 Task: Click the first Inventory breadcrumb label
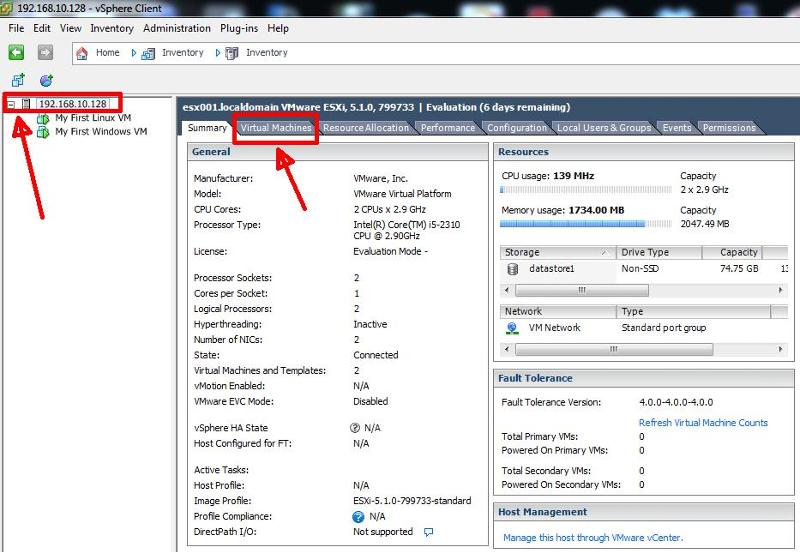click(183, 53)
